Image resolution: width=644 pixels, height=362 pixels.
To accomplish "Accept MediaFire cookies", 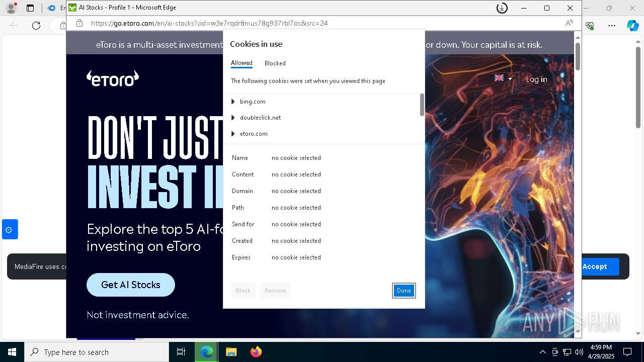I will (595, 266).
